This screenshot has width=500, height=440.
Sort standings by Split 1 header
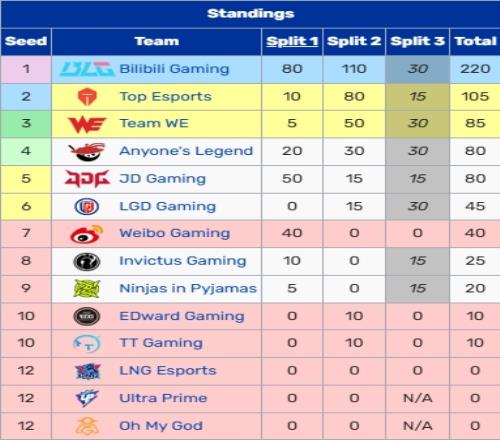coord(292,41)
